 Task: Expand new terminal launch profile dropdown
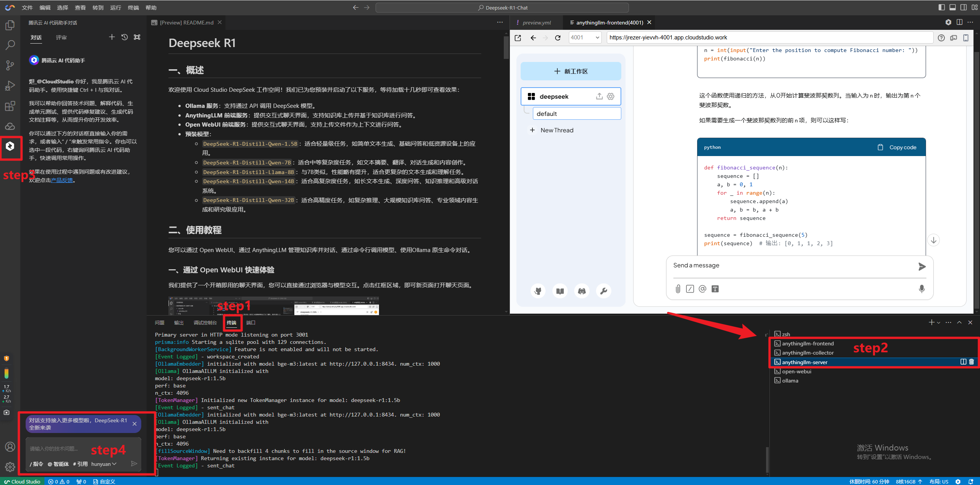click(x=939, y=322)
